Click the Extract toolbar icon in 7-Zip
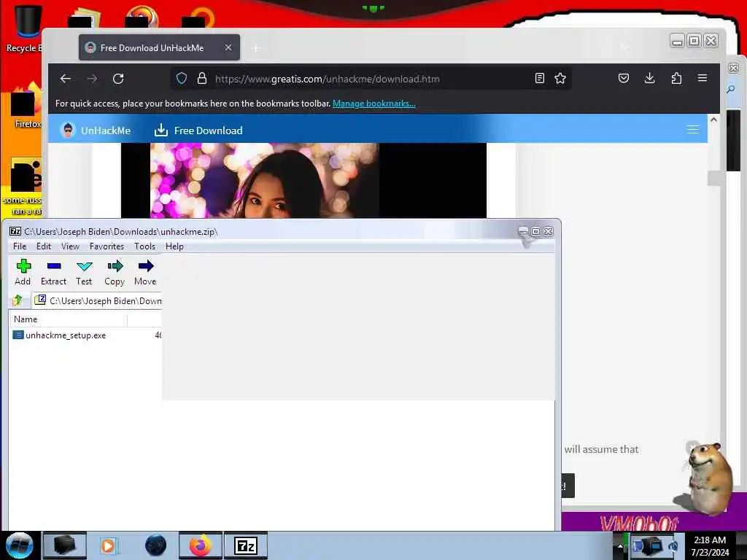747x560 pixels. coord(53,273)
